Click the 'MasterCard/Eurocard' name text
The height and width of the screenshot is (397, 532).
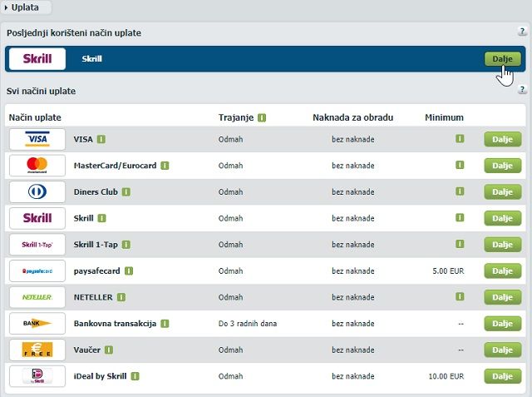coord(115,166)
